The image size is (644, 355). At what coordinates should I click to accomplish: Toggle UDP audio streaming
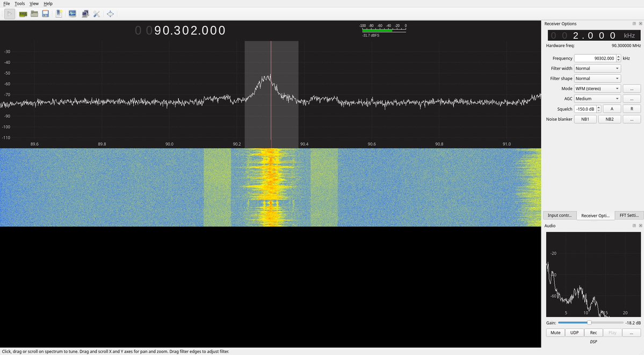click(x=575, y=333)
